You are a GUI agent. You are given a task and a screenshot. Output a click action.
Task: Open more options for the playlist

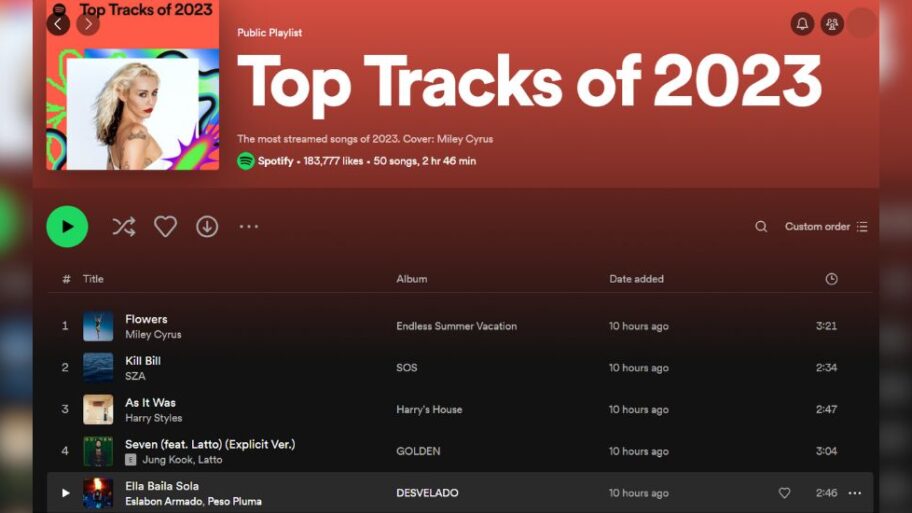tap(249, 227)
